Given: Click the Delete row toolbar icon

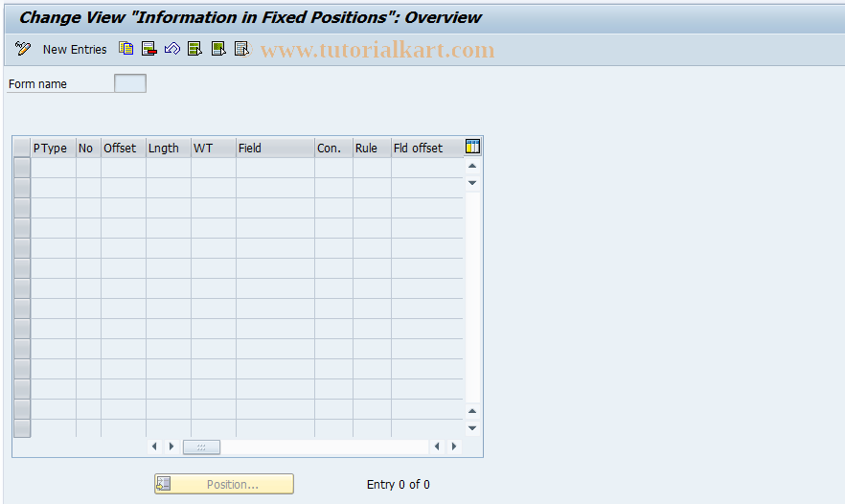Looking at the screenshot, I should coord(149,49).
